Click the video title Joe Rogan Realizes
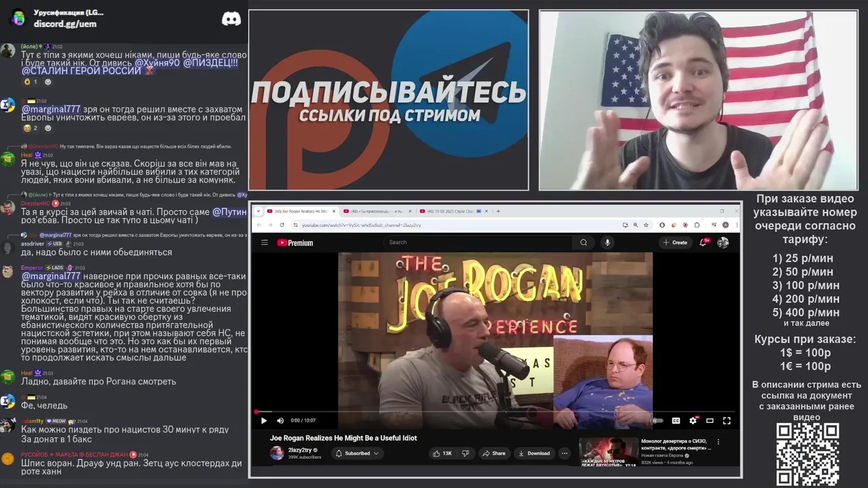 click(x=343, y=438)
